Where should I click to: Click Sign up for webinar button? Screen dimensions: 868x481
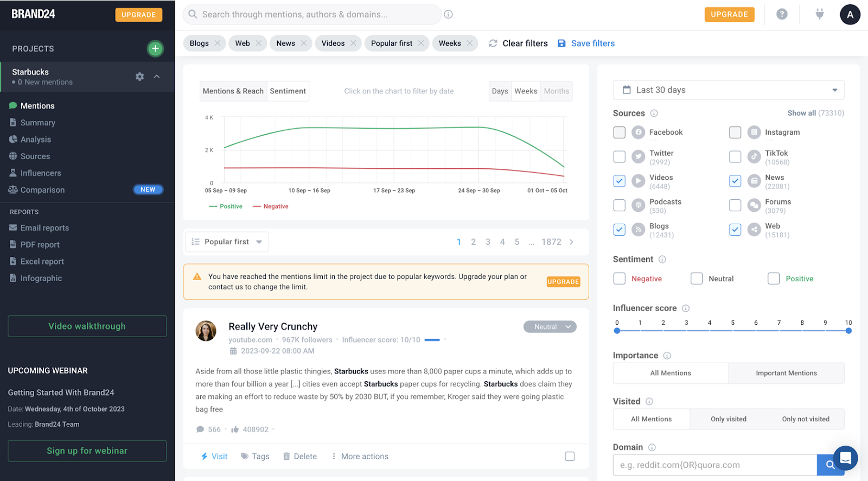click(x=87, y=451)
